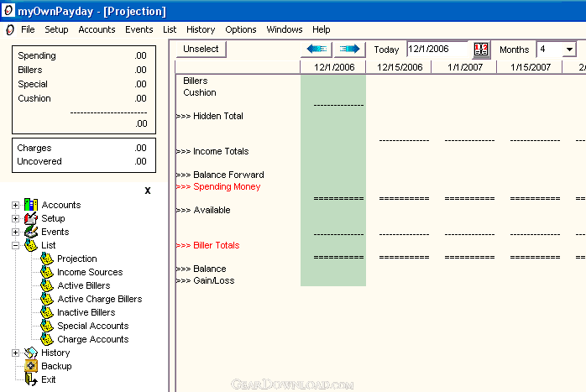586x392 pixels.
Task: Select the Exit tree item
Action: (48, 379)
